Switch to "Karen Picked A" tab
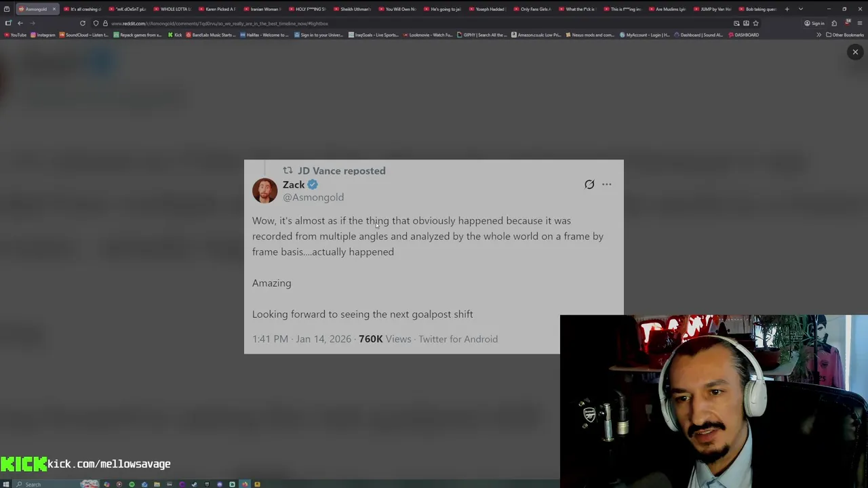 coord(217,9)
